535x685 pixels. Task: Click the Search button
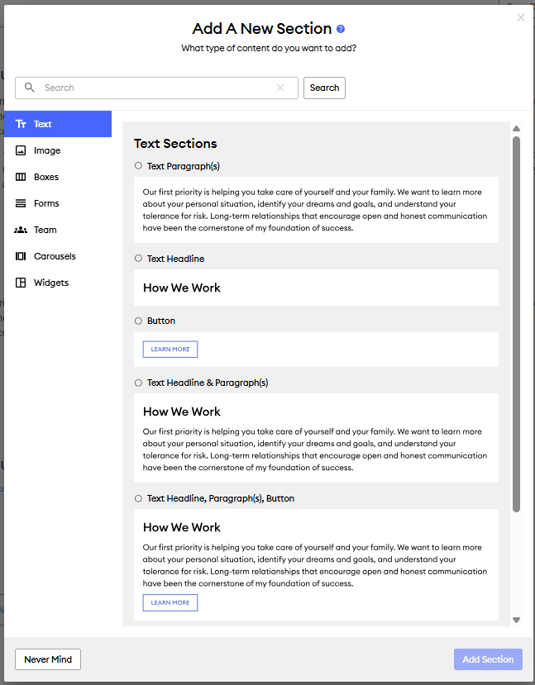coord(324,88)
